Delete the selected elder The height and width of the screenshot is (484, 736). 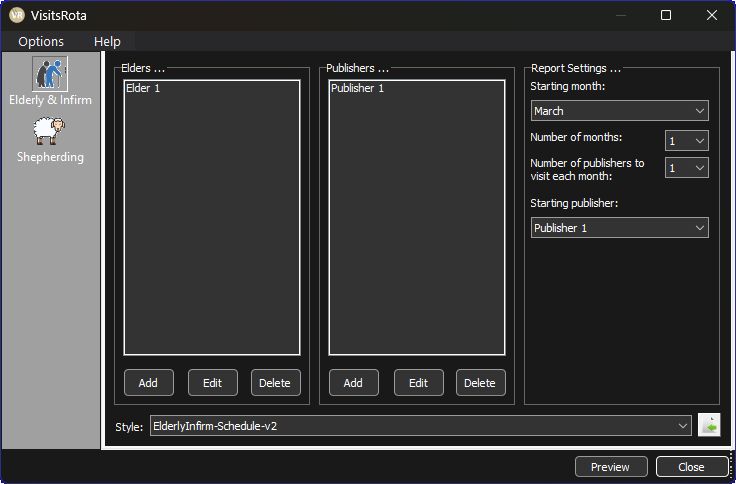[276, 383]
